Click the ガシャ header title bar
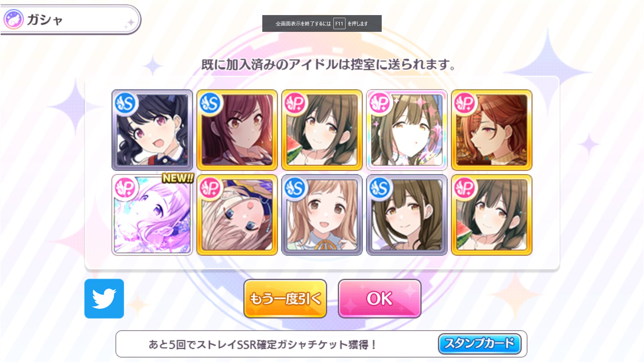The width and height of the screenshot is (644, 362). click(70, 20)
